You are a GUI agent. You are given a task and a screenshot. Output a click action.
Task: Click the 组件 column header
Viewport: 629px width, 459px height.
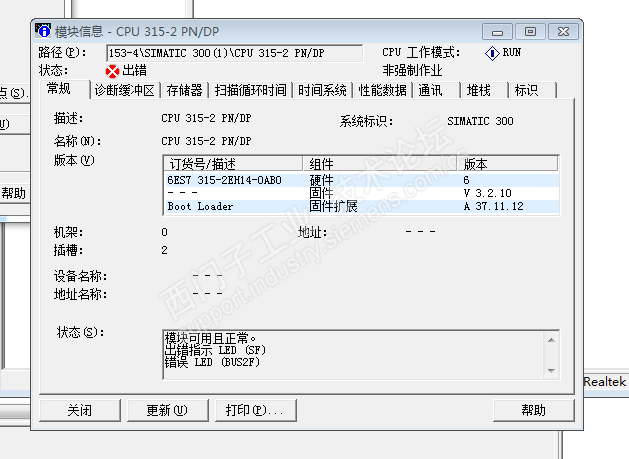[380, 164]
